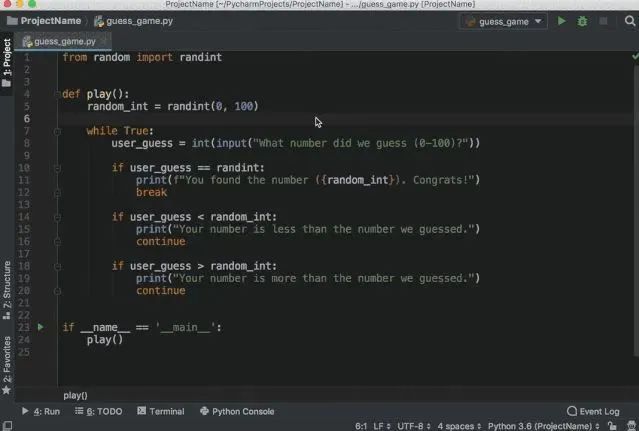Open the 2: Favorites tool window
This screenshot has width=639, height=431.
click(7, 365)
